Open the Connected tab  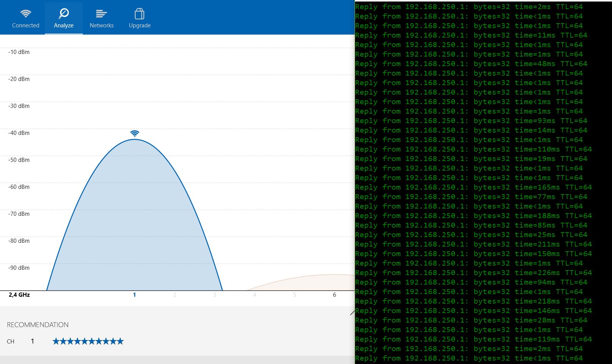pyautogui.click(x=25, y=18)
